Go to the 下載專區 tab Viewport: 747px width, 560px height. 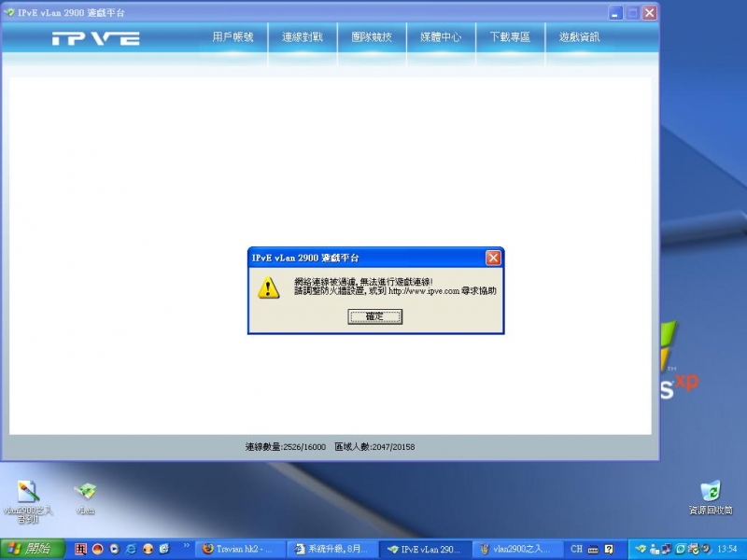[x=510, y=37]
